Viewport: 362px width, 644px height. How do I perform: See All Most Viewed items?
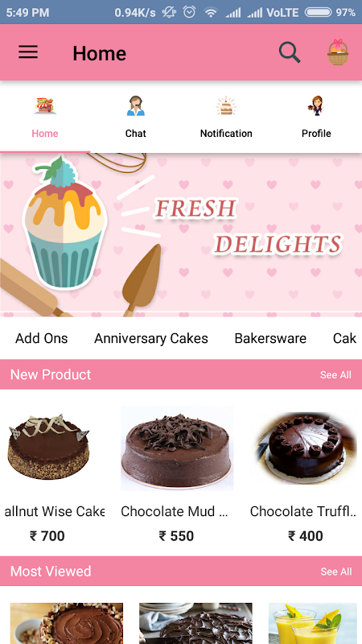click(x=335, y=572)
